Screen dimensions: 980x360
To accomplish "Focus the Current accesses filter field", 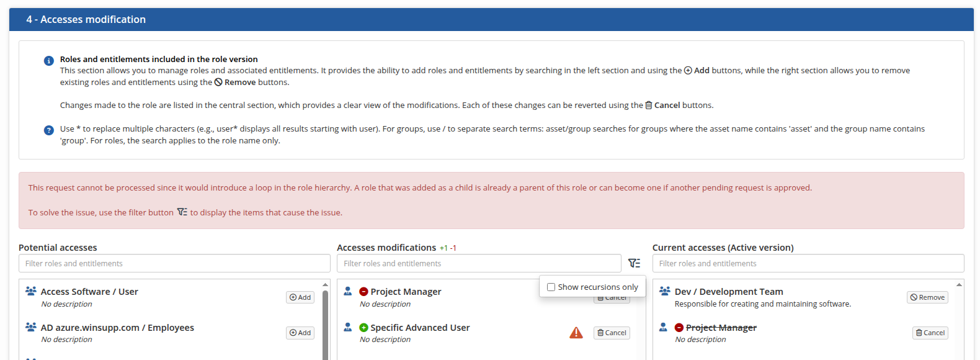I will click(808, 263).
